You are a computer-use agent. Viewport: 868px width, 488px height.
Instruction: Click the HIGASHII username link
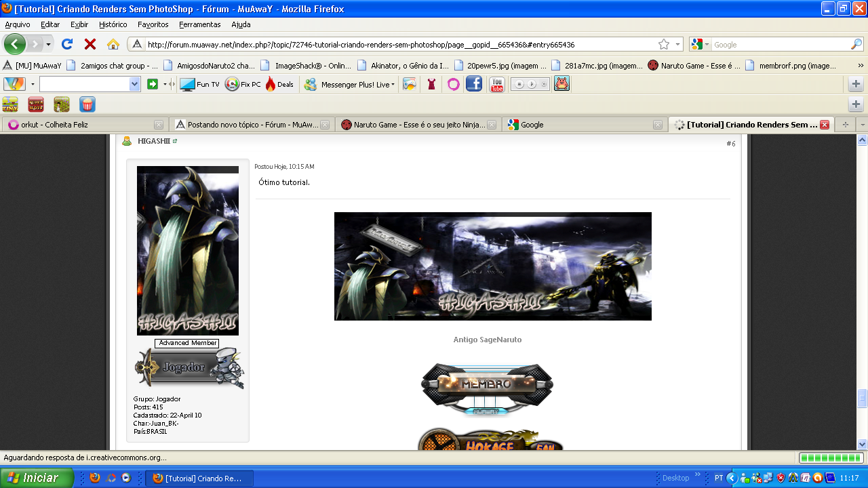pyautogui.click(x=154, y=141)
